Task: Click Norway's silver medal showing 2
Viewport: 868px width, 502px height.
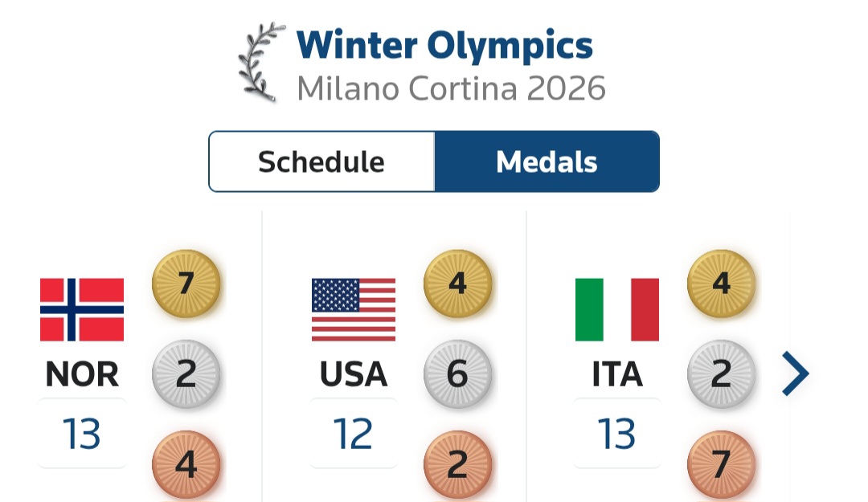Action: pos(186,374)
